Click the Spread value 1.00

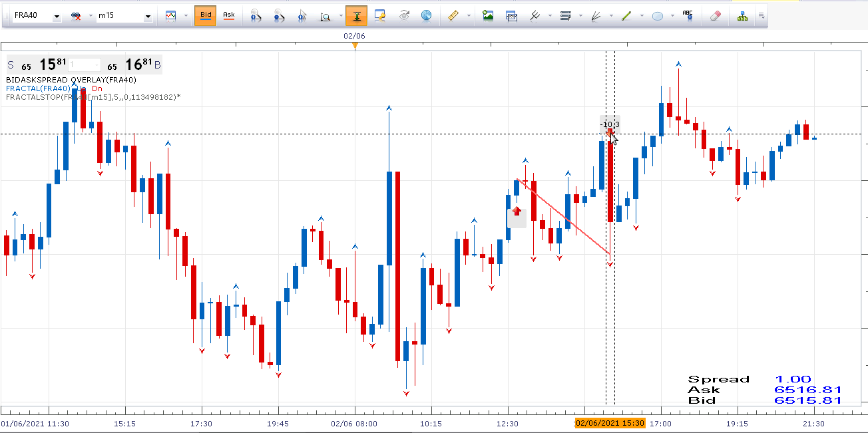coord(793,379)
